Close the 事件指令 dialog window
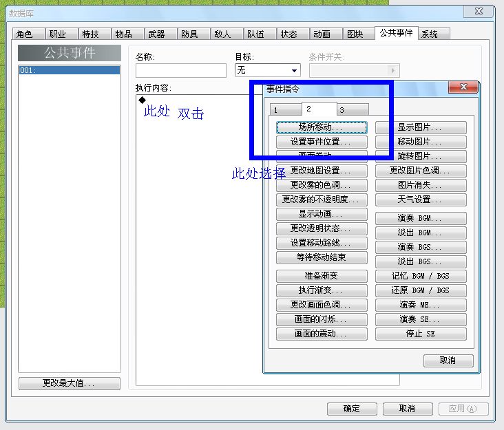504x430 pixels. [x=463, y=87]
